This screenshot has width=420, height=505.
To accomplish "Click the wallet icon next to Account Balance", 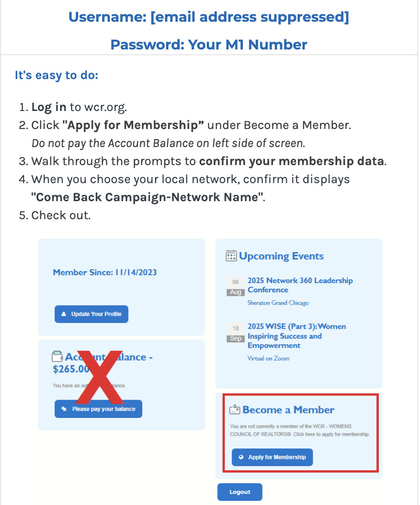I will 57,357.
